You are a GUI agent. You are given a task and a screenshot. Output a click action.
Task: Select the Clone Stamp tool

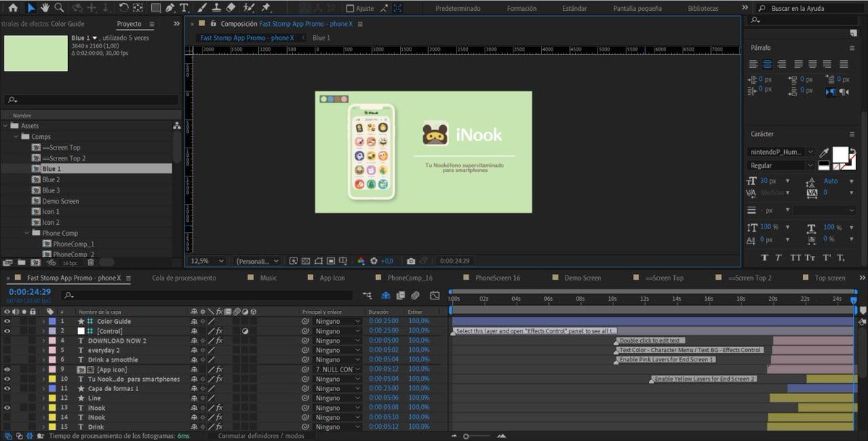[216, 8]
